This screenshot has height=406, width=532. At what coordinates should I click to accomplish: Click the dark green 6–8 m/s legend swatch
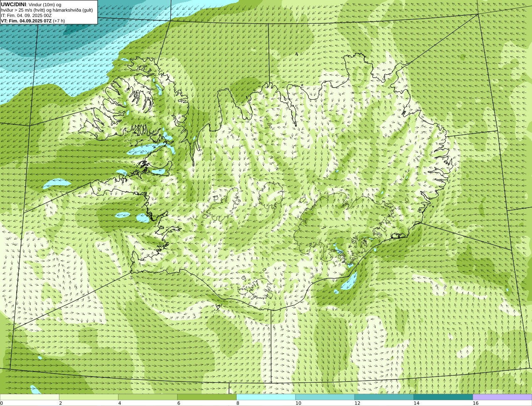pos(207,397)
